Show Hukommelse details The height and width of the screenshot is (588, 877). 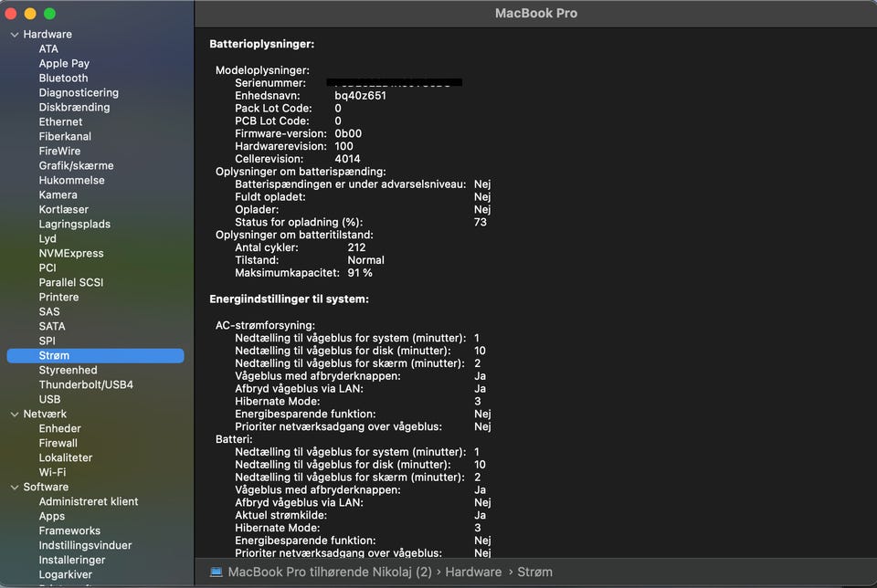pyautogui.click(x=71, y=180)
